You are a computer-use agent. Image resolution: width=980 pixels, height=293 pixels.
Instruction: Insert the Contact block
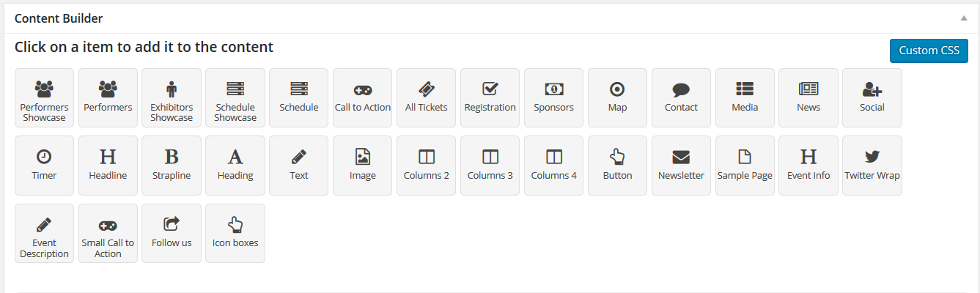[x=681, y=97]
